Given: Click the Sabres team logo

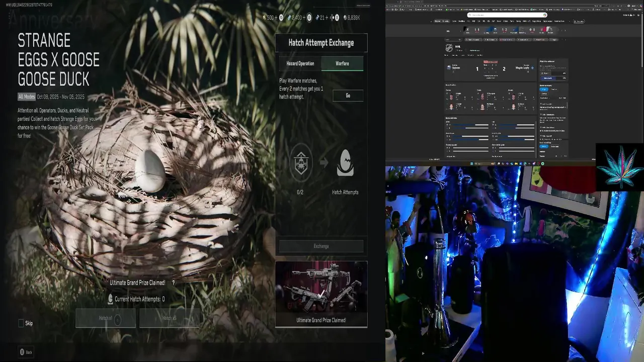Looking at the screenshot, I should [x=449, y=67].
